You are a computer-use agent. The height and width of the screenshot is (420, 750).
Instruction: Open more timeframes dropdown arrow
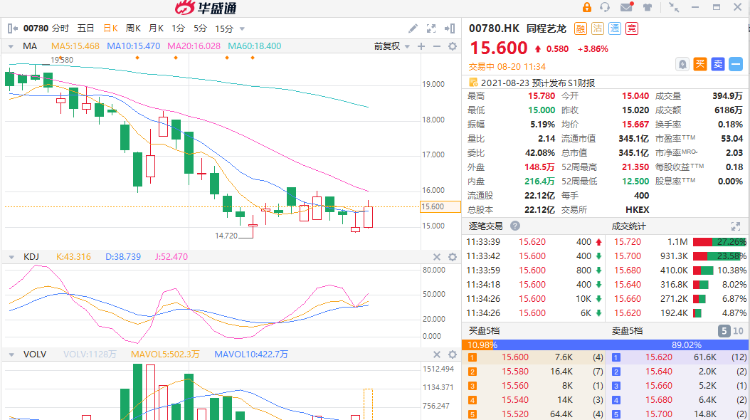point(242,29)
